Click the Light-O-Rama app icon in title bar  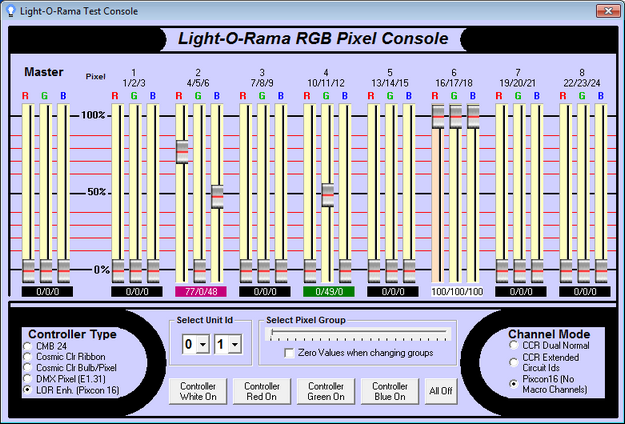[11, 11]
